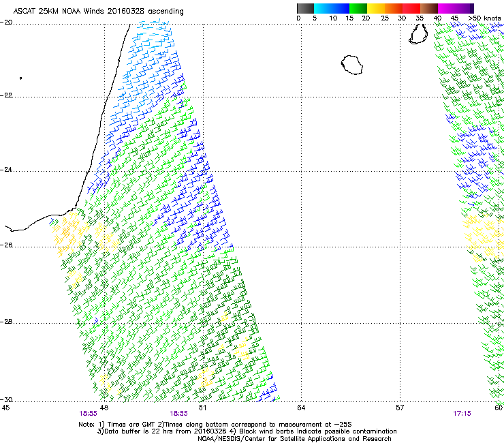Select the orange 25-30 knots color segment
The width and height of the screenshot is (504, 443).
(394, 8)
